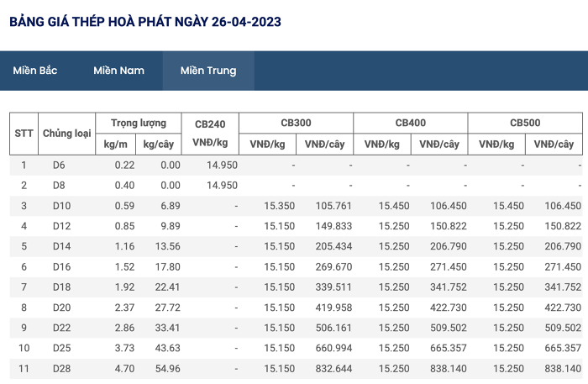Select the D10 row label
Image resolution: width=588 pixels, height=384 pixels.
(61, 206)
